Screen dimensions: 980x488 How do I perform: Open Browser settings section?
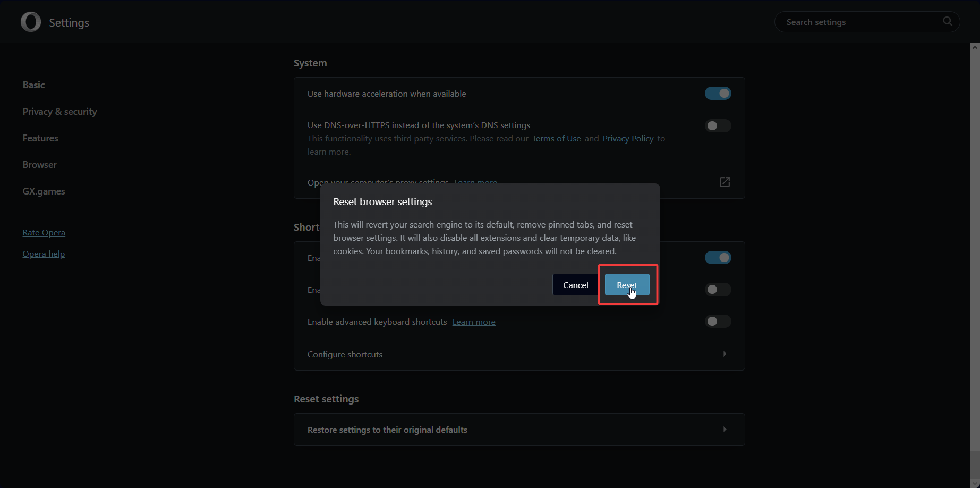coord(39,165)
